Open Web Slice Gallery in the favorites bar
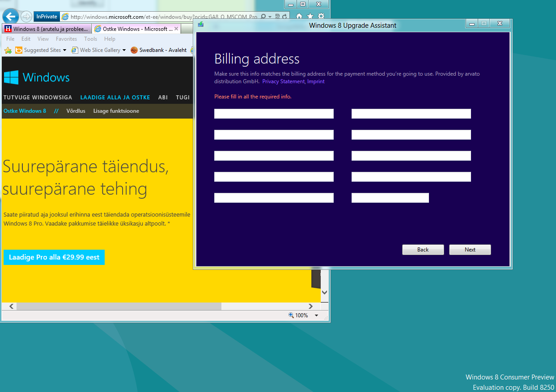The image size is (556, 392). click(x=96, y=50)
